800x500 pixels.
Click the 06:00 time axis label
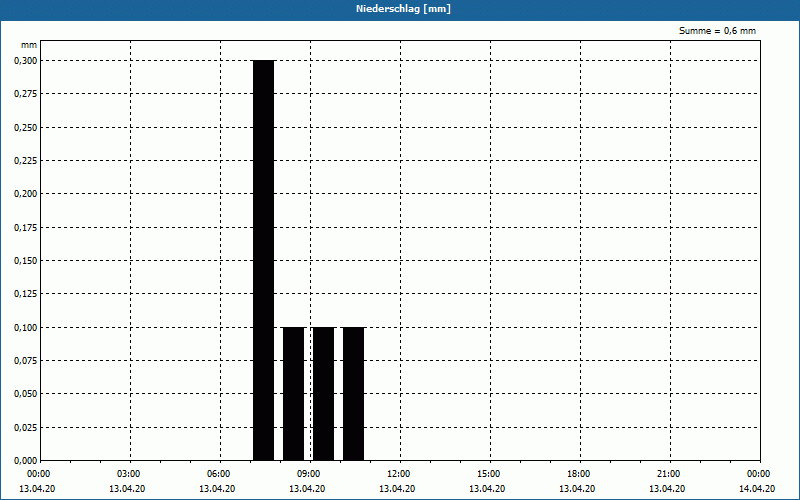[x=219, y=474]
